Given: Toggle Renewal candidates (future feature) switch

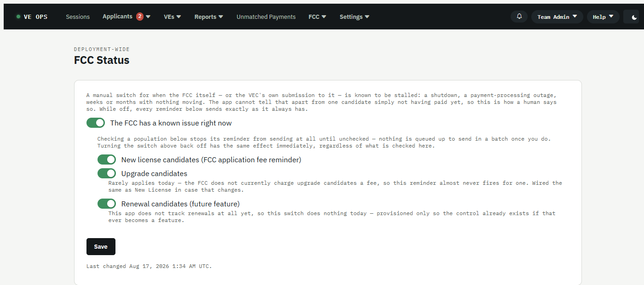Looking at the screenshot, I should pos(107,204).
